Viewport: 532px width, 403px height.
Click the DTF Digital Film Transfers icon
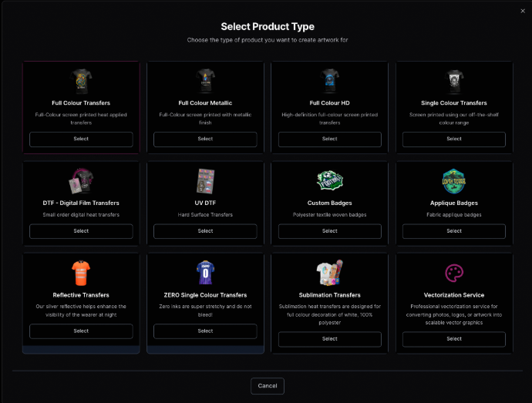point(81,181)
